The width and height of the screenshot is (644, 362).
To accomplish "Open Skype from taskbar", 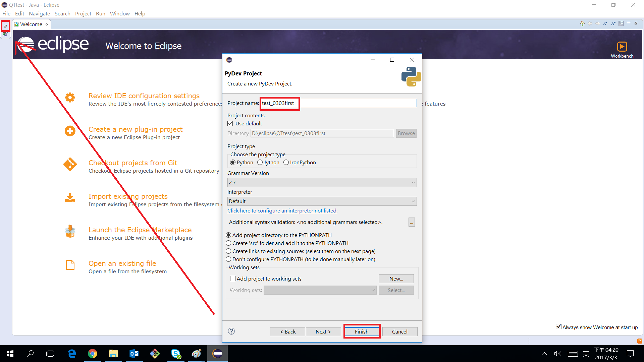I will click(176, 354).
